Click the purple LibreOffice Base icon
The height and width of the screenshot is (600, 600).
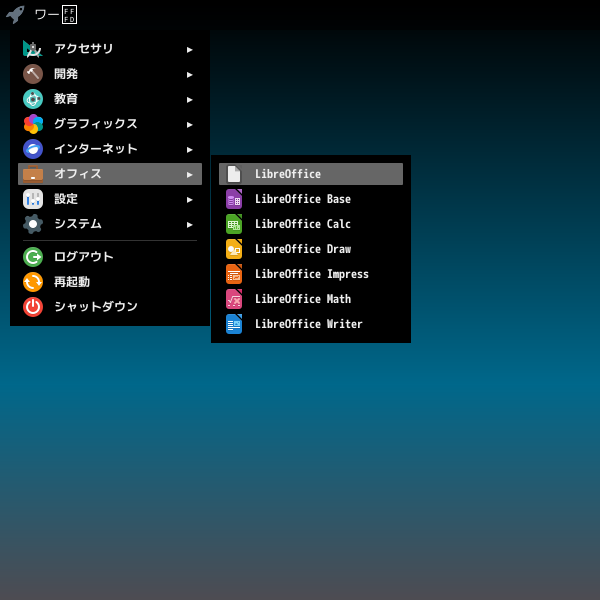click(x=234, y=199)
